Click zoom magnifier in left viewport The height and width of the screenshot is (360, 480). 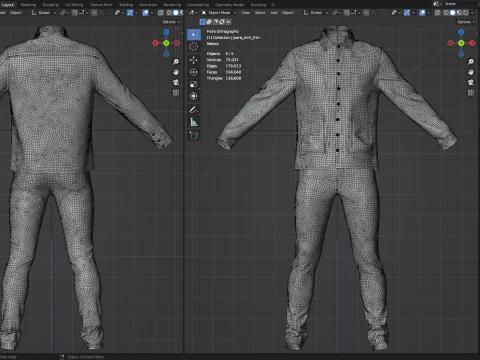176,62
